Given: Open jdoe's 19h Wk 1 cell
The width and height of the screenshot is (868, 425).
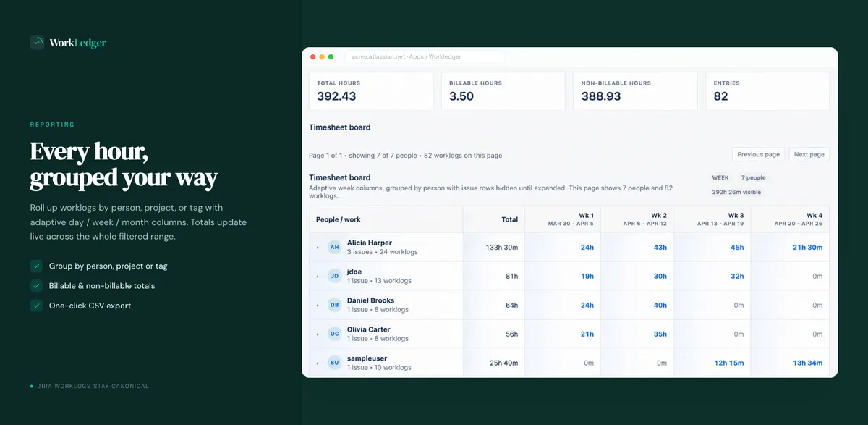Looking at the screenshot, I should coord(563,276).
